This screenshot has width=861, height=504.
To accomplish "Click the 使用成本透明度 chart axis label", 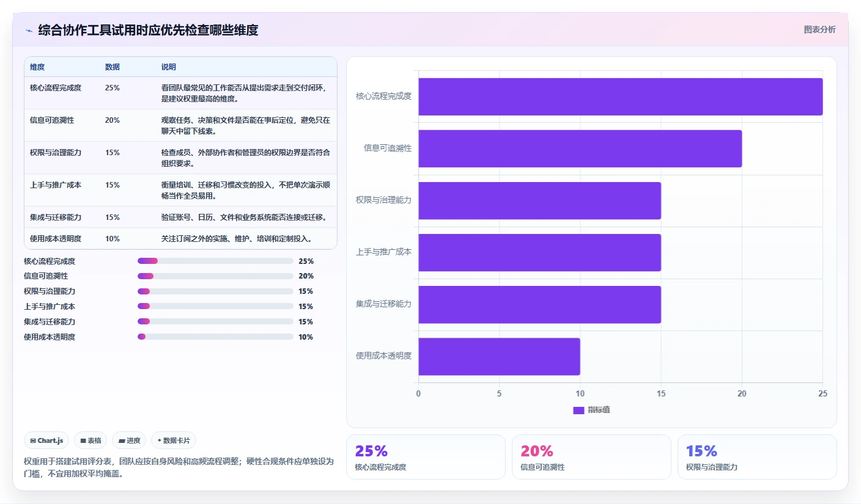I will click(383, 356).
